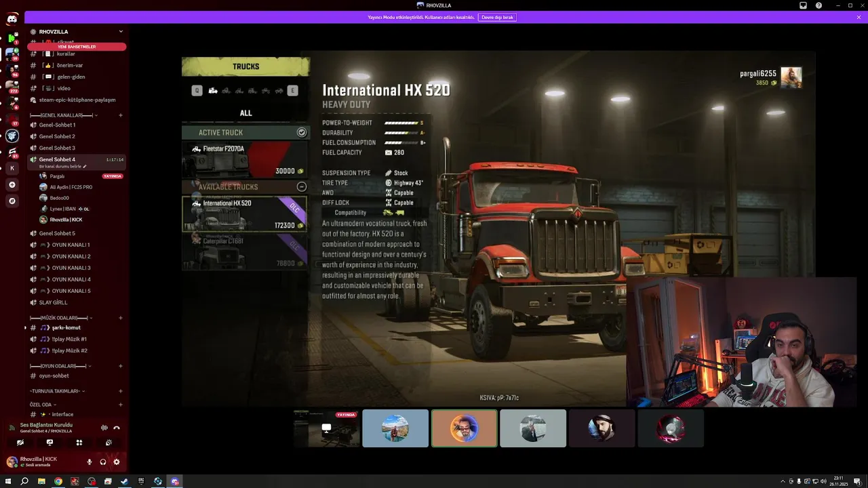Toggle camera on in voice panel

(x=20, y=443)
